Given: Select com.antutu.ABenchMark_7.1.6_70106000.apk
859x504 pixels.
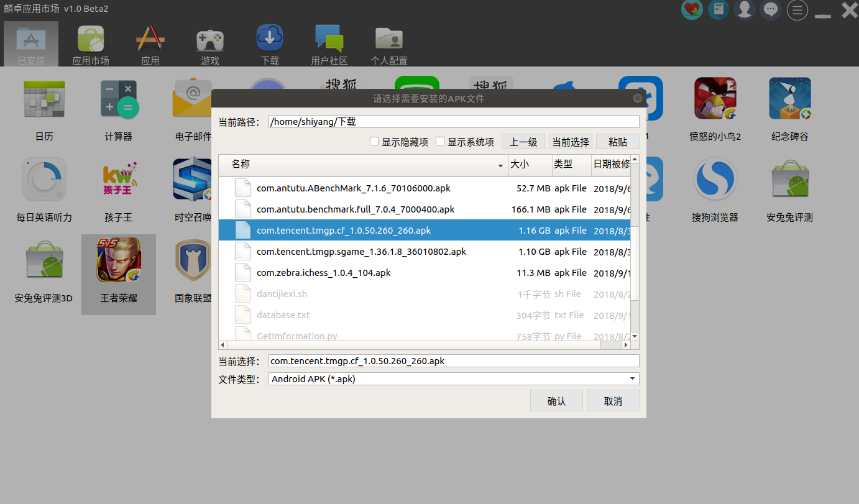Looking at the screenshot, I should [x=425, y=188].
